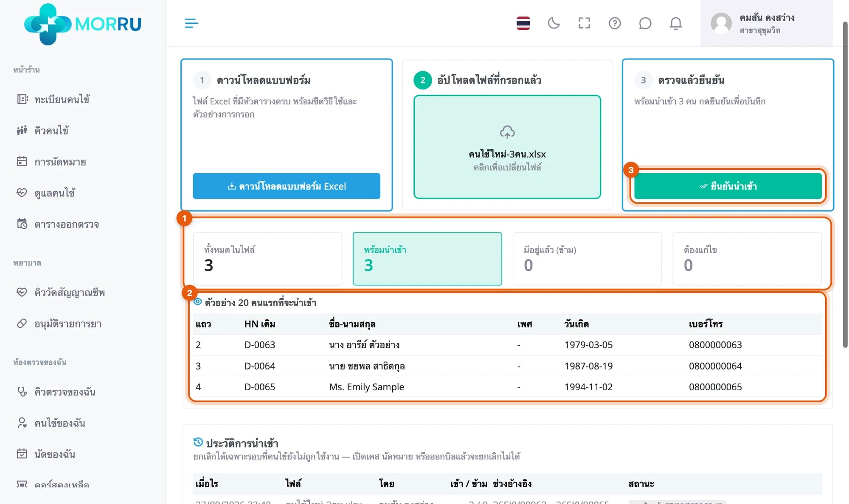This screenshot has width=849, height=504.
Task: Toggle the sidebar hamburger menu icon
Action: coord(191,23)
